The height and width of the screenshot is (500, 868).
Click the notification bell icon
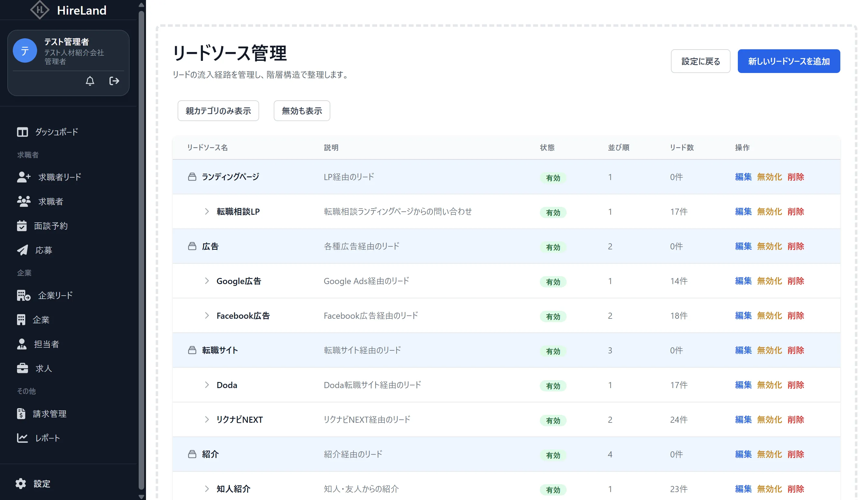[90, 81]
